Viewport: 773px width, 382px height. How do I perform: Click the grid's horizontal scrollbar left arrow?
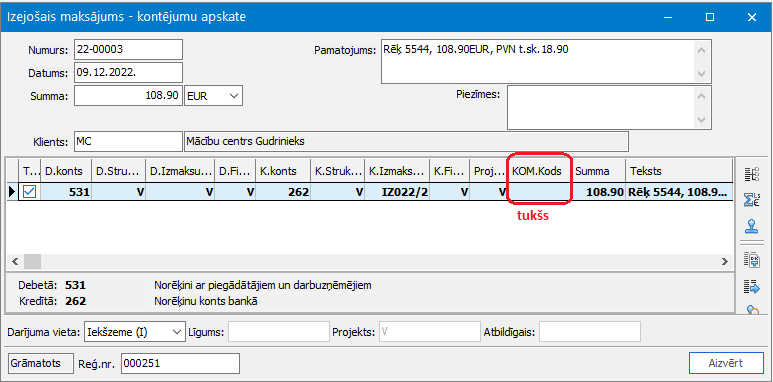coord(15,261)
